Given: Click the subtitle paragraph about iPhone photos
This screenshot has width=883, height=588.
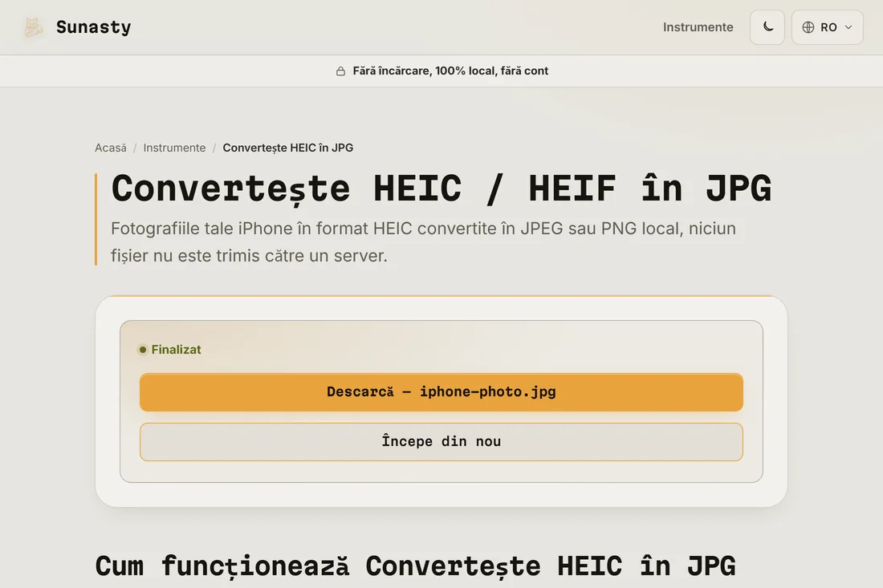Looking at the screenshot, I should click(424, 242).
